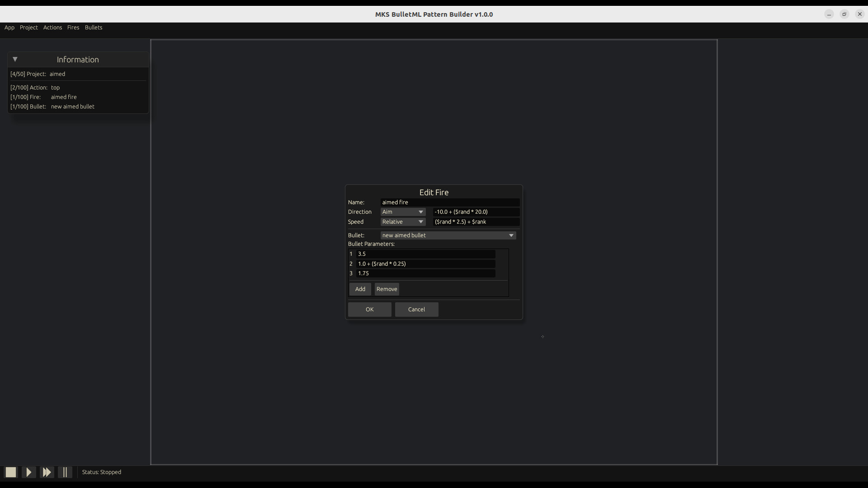Open the App menu
This screenshot has width=868, height=488.
tap(9, 28)
